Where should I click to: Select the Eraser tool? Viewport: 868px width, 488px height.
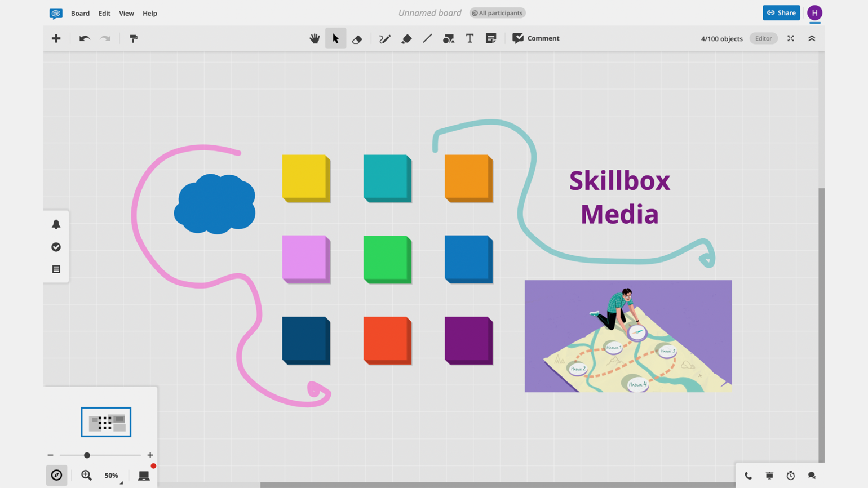tap(357, 38)
